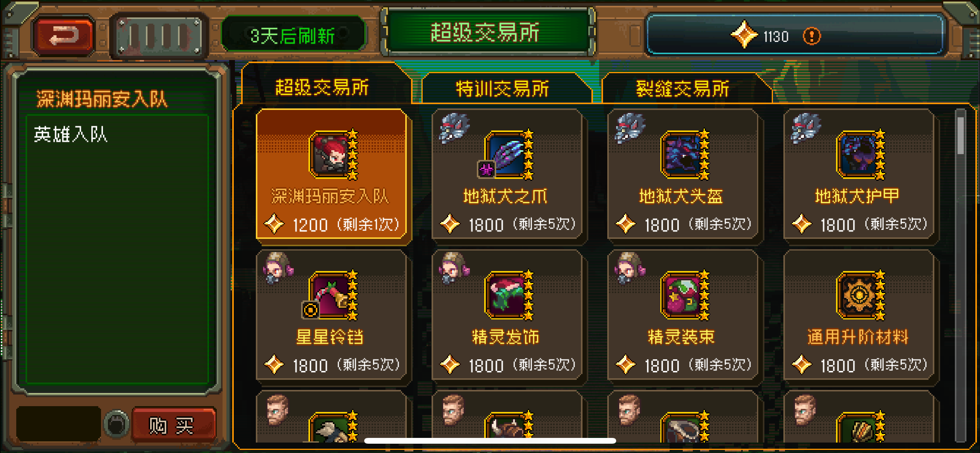Switch to the 特训交易所 tab

click(503, 89)
